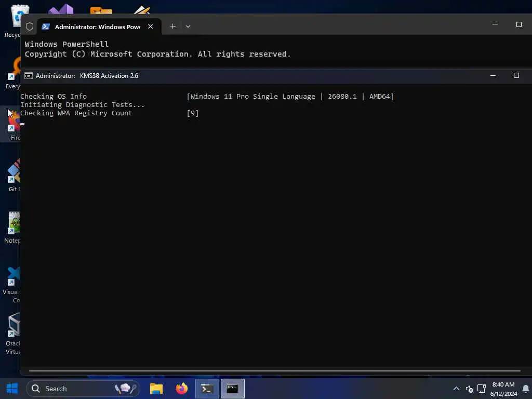Open the notifications bell
The height and width of the screenshot is (399, 532).
tap(526, 389)
